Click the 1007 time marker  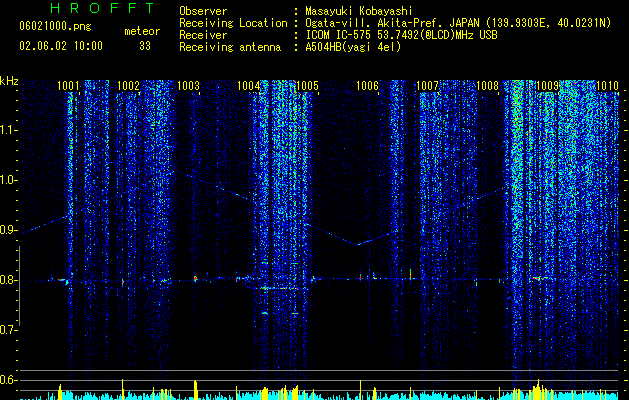[x=427, y=85]
